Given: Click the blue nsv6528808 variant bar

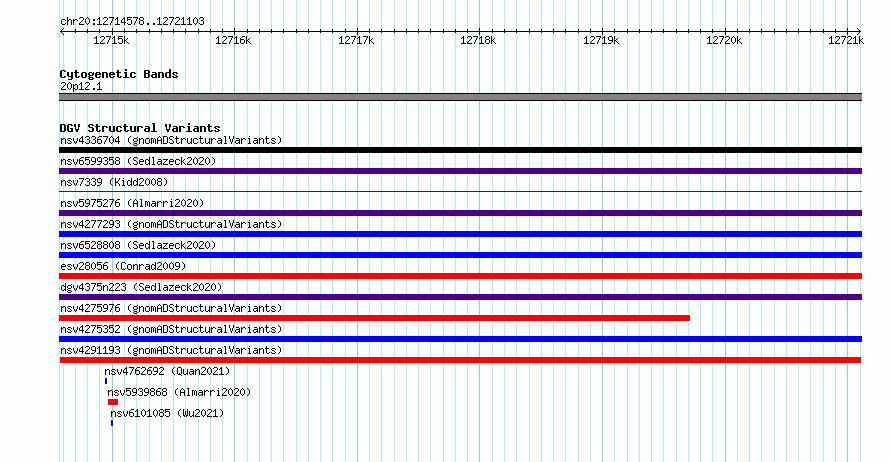Looking at the screenshot, I should [460, 255].
